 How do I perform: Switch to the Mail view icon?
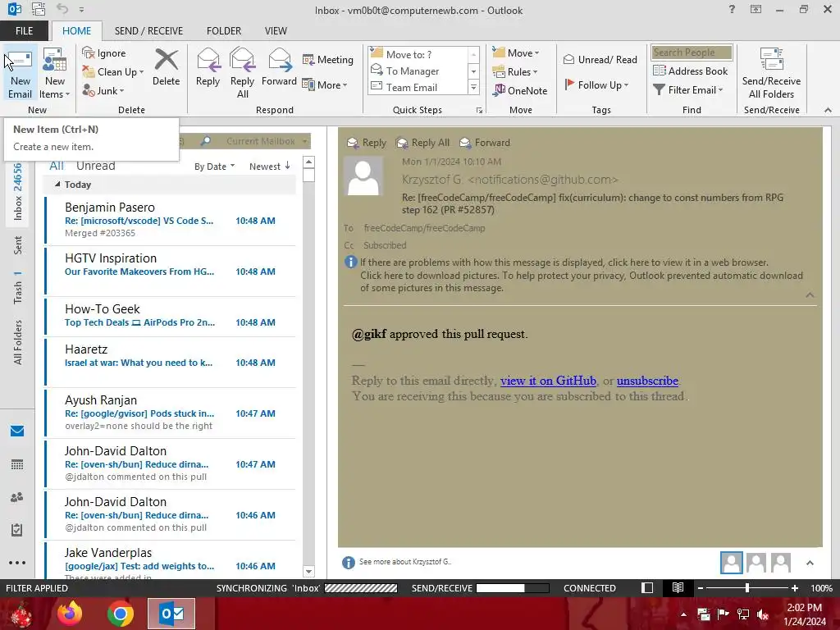17,431
